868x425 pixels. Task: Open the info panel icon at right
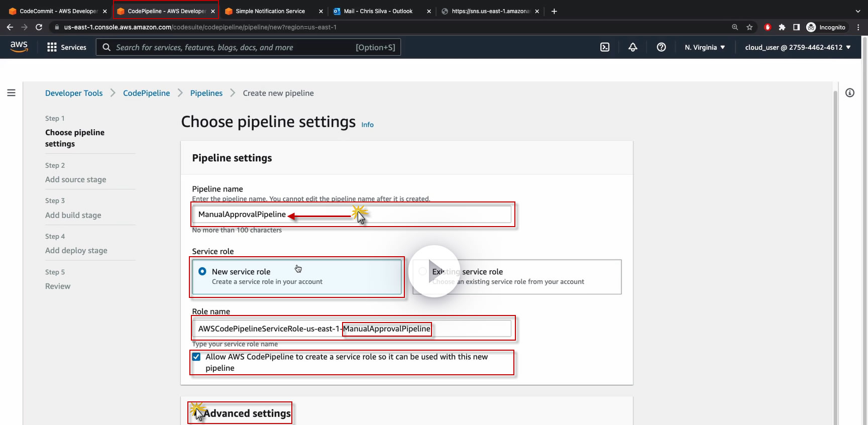point(850,93)
